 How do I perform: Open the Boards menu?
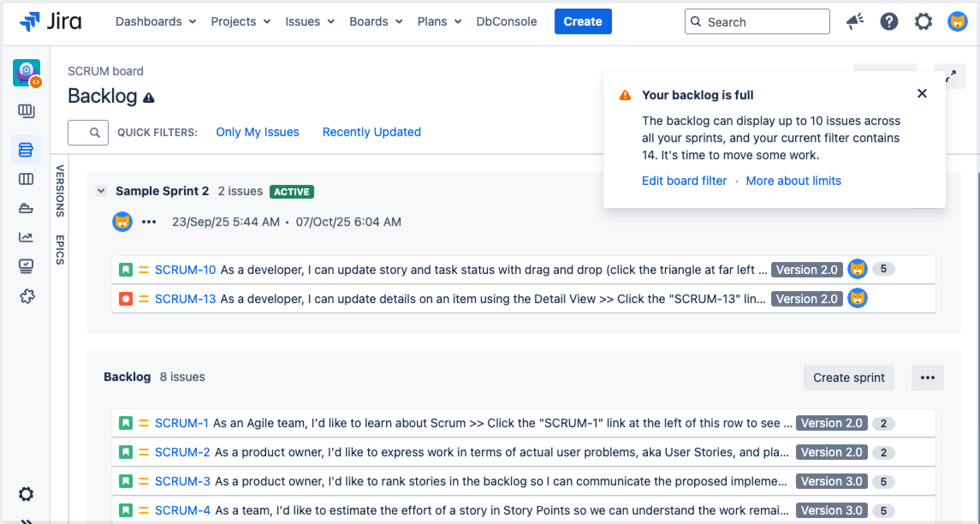(376, 21)
